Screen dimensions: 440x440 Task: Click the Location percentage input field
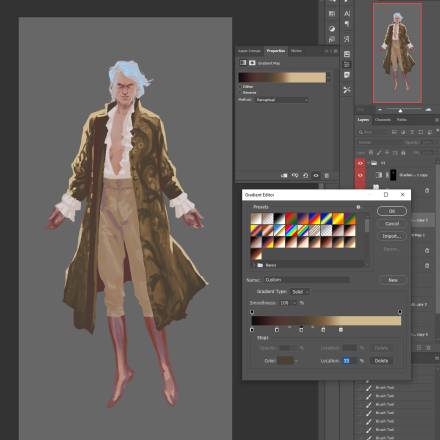coord(350,361)
